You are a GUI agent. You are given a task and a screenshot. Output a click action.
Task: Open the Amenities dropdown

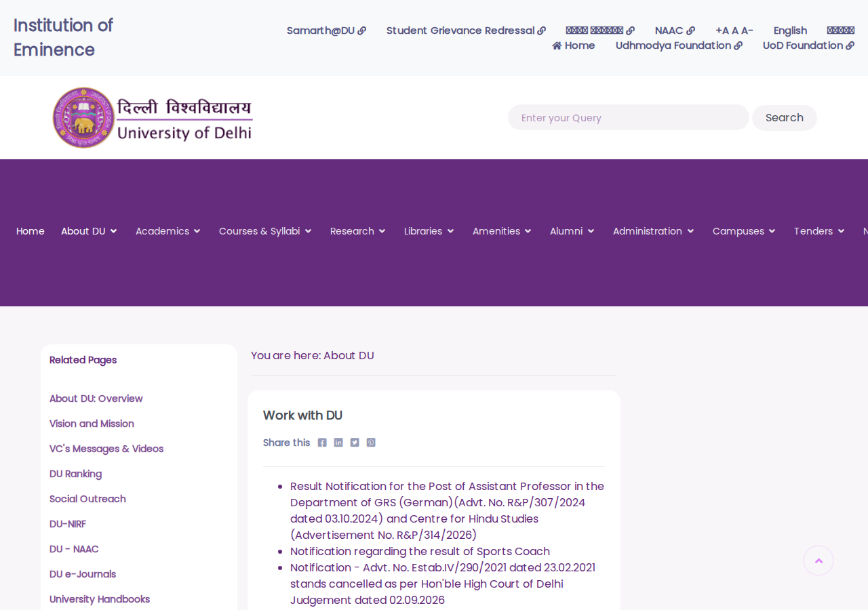coord(502,231)
